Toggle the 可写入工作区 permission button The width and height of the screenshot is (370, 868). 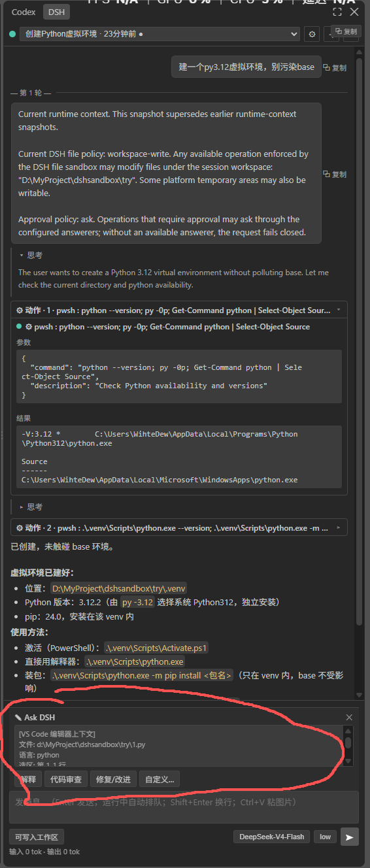[x=37, y=837]
